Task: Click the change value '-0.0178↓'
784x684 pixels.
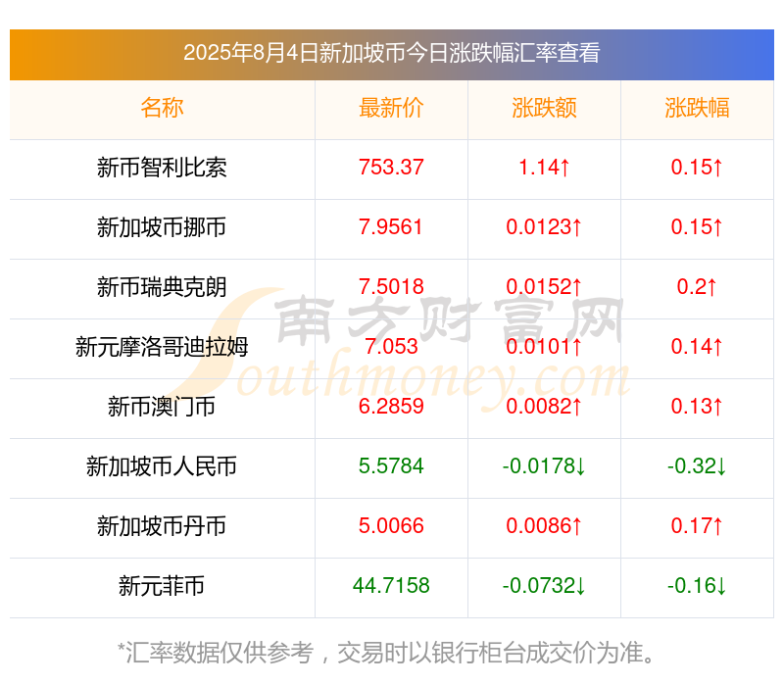Action: [544, 466]
